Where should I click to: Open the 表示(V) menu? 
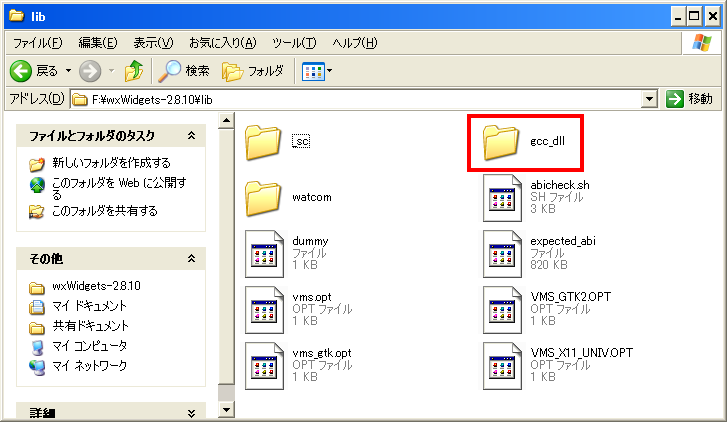153,43
